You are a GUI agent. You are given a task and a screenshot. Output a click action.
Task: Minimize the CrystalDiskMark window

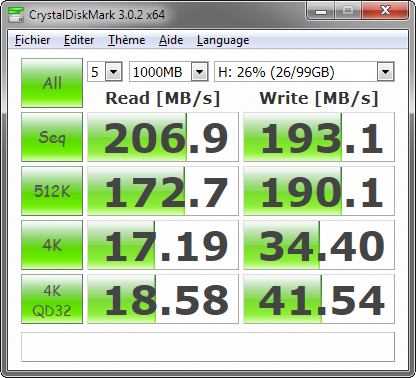point(321,11)
